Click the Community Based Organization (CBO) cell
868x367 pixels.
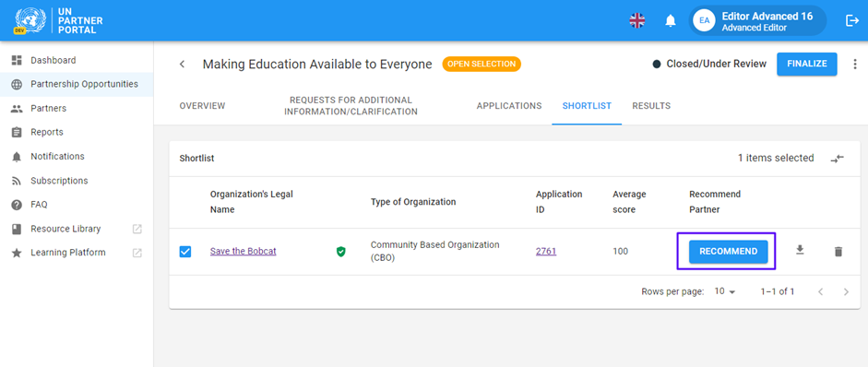(x=434, y=252)
